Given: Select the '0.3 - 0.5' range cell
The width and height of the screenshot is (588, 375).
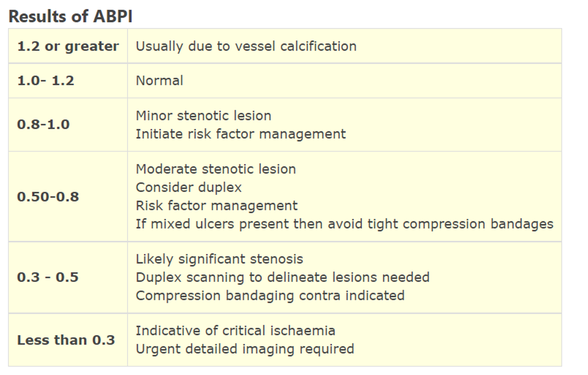Looking at the screenshot, I should pos(48,277).
